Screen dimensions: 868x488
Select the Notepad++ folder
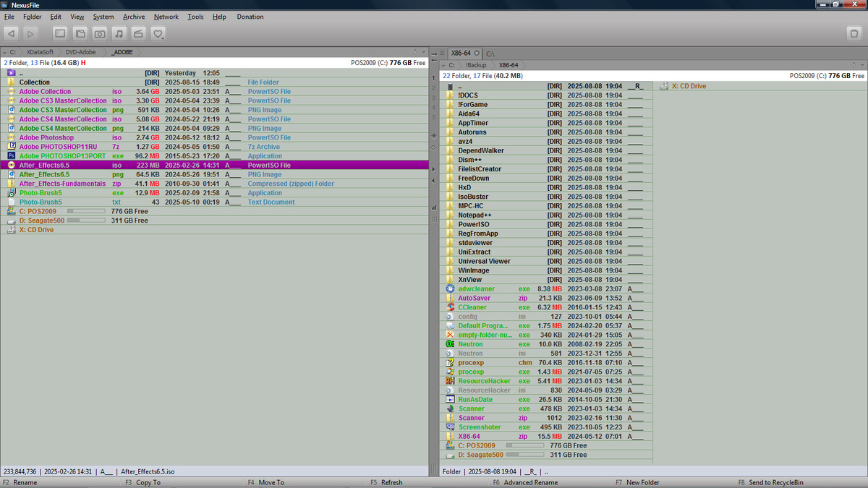tap(545, 215)
